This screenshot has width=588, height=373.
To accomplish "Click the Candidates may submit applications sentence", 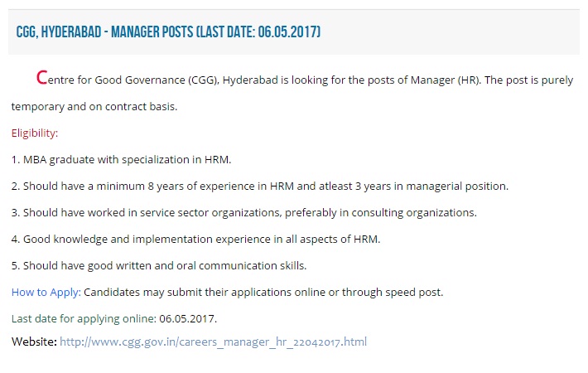I will [263, 293].
